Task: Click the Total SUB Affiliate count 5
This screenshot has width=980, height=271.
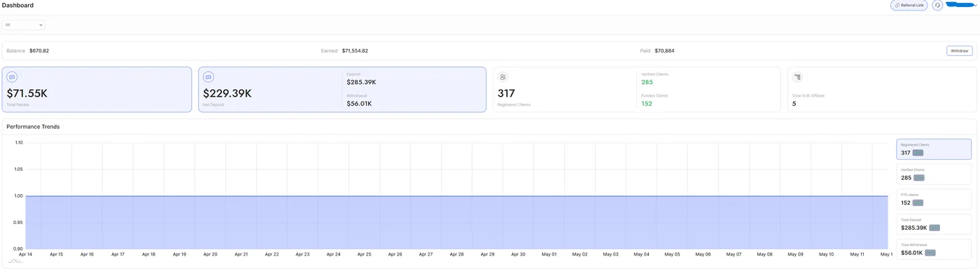Action: coord(794,104)
